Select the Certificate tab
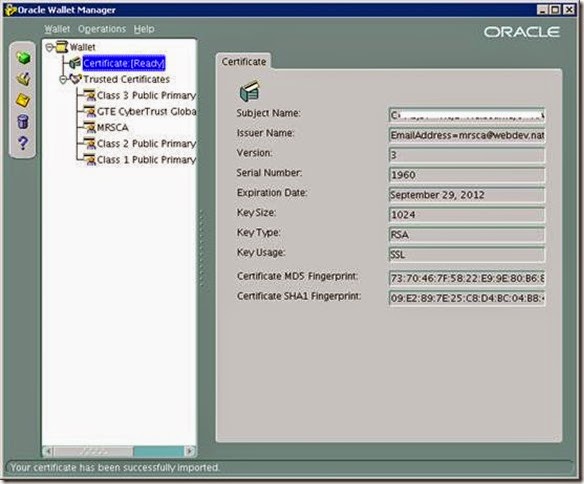584x484 pixels. [244, 62]
